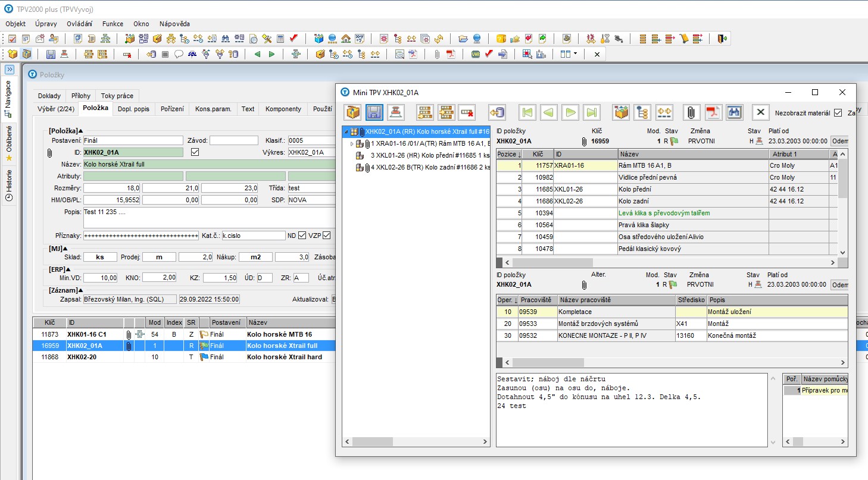Expand the XRA01-16 Rám MTB tree node
The width and height of the screenshot is (868, 480).
coord(351,144)
